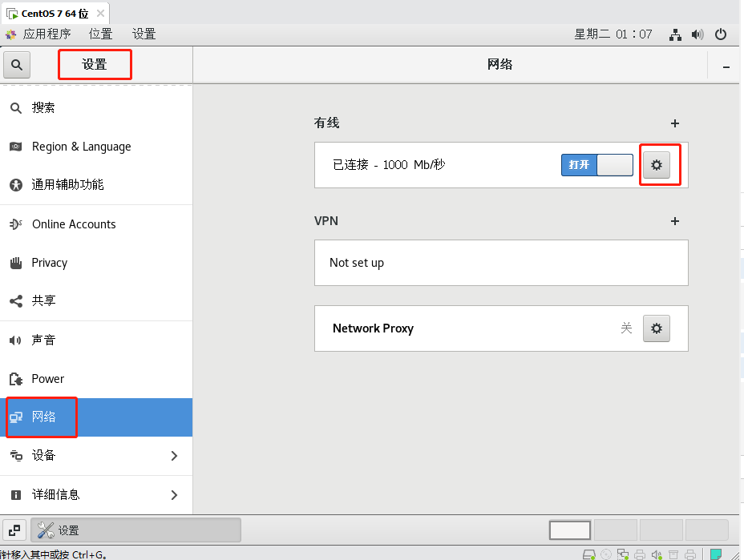Open Network Proxy gear settings
Screen dimensions: 744x560
tap(657, 328)
